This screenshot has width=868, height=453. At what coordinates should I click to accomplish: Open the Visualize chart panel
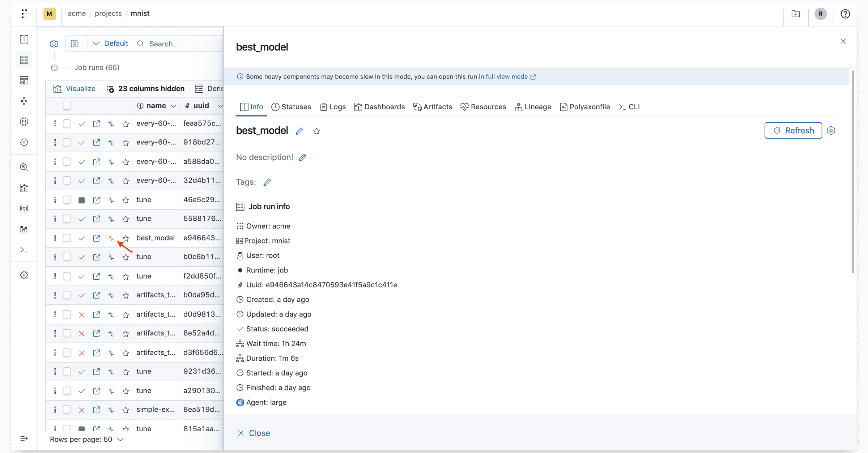click(x=75, y=88)
